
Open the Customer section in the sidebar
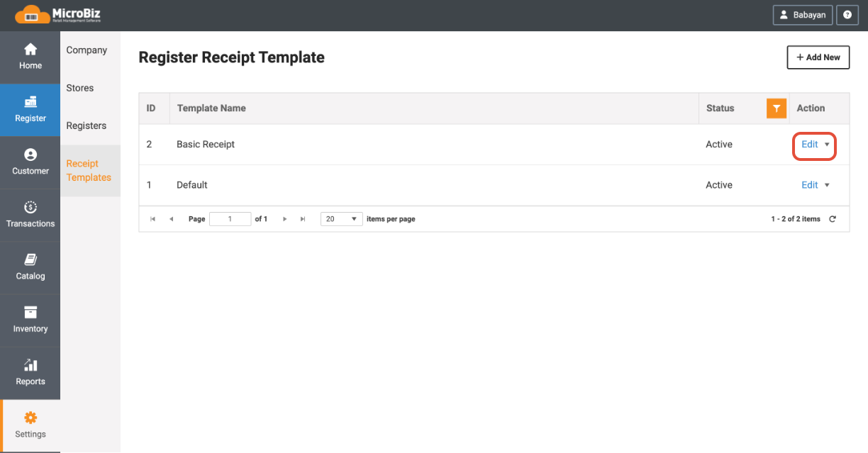(x=30, y=162)
